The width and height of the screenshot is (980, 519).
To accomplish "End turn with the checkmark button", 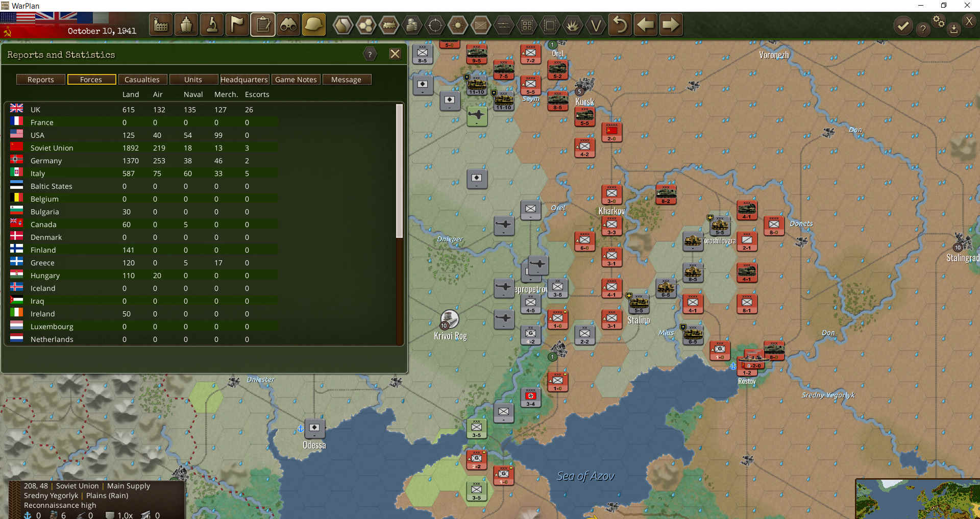I will click(x=903, y=26).
